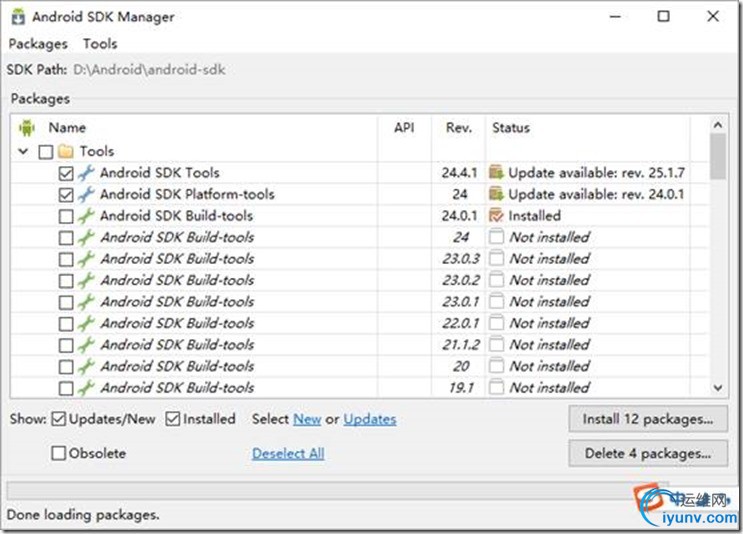Click update-available icon for rev. 24.0.1
The width and height of the screenshot is (743, 534).
coord(496,194)
